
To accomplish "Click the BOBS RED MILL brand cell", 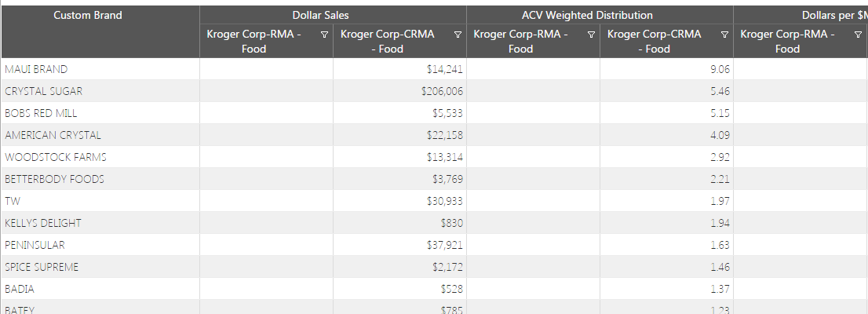I will (41, 113).
